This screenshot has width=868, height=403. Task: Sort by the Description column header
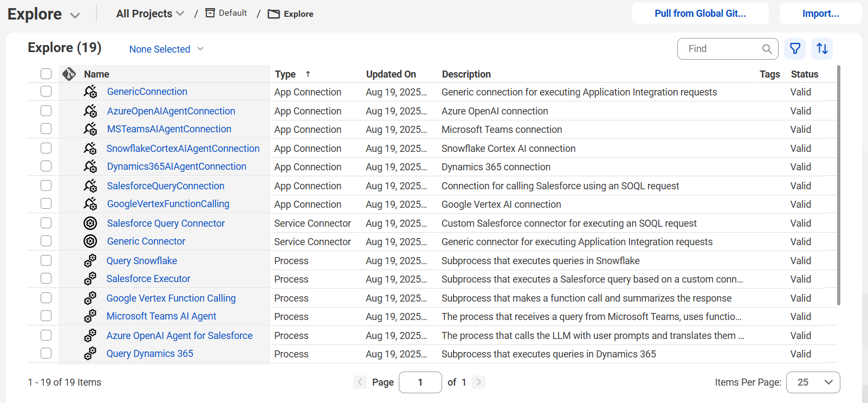(x=466, y=74)
